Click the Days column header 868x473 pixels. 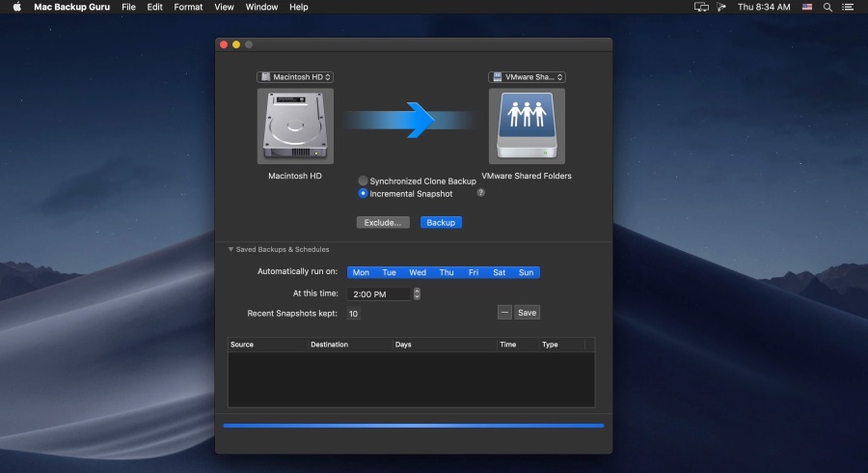point(445,345)
